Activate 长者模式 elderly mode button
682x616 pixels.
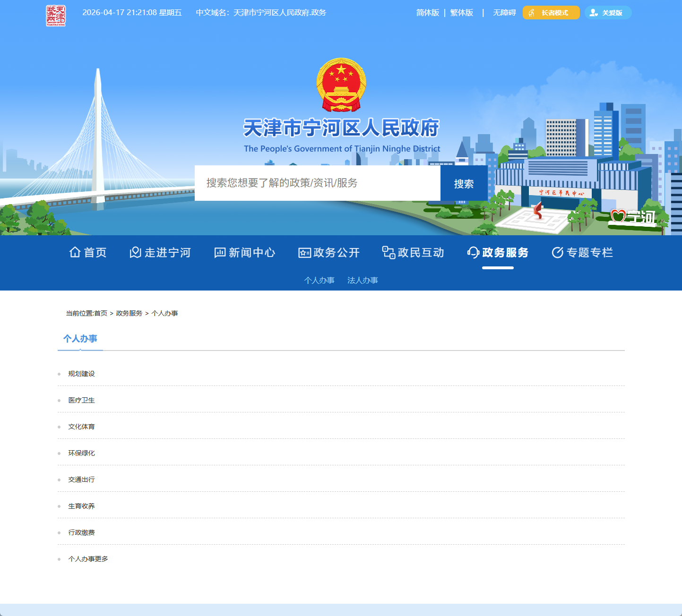551,13
